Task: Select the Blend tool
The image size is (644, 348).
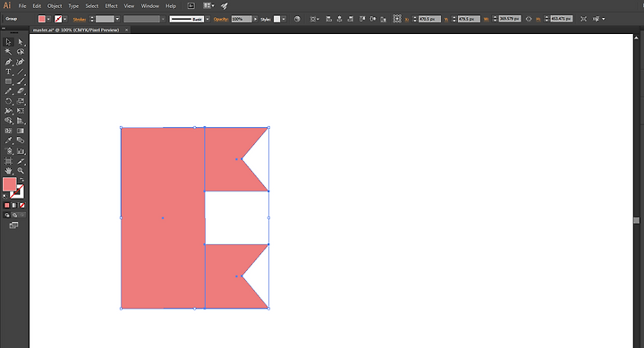Action: point(21,140)
